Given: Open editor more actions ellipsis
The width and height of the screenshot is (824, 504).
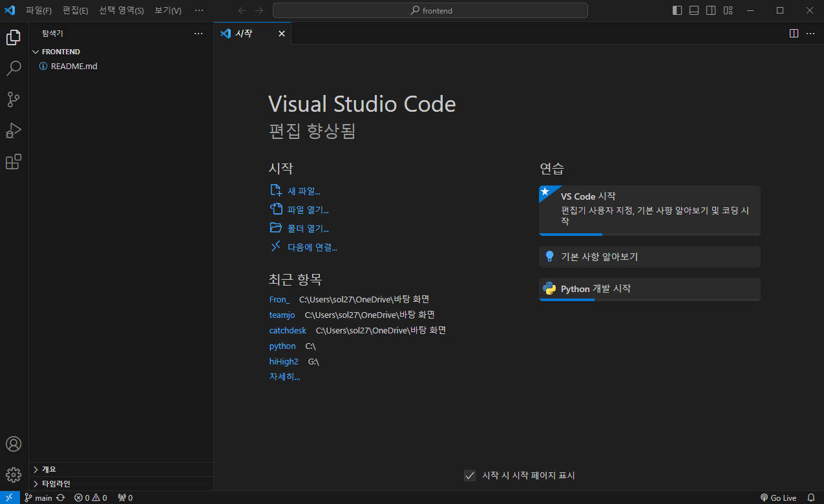Looking at the screenshot, I should coord(810,34).
